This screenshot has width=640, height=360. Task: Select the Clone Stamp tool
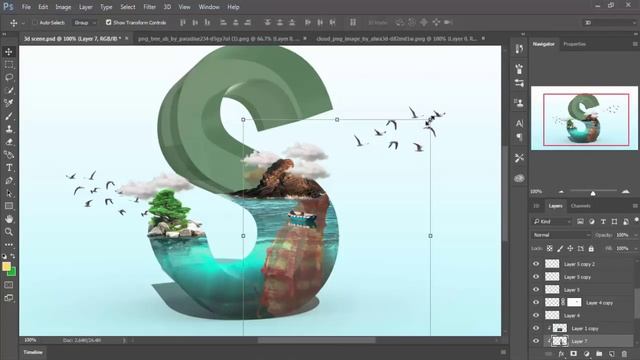(9, 129)
